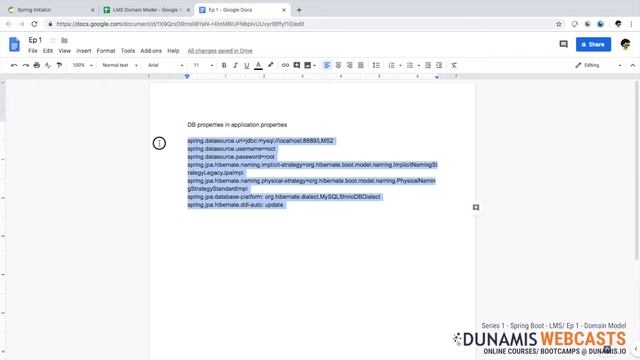The width and height of the screenshot is (640, 360).
Task: Open the Edit menu
Action: (x=48, y=51)
